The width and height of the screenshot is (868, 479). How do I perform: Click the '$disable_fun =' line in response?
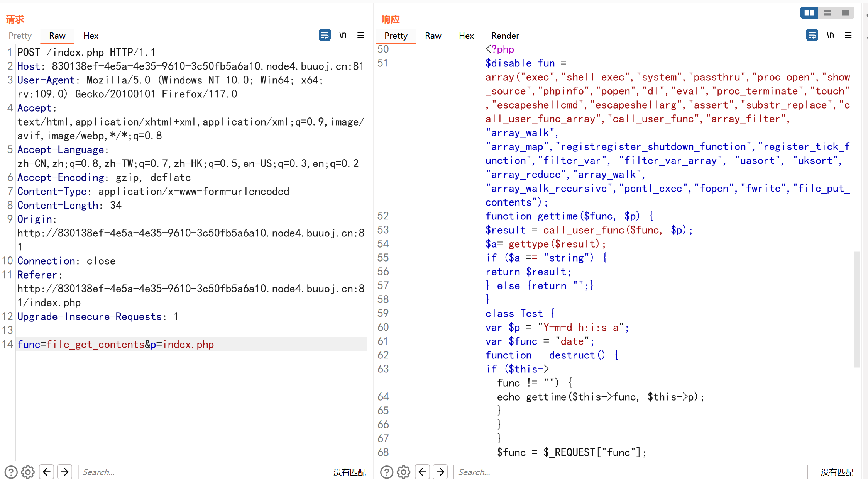pos(526,63)
